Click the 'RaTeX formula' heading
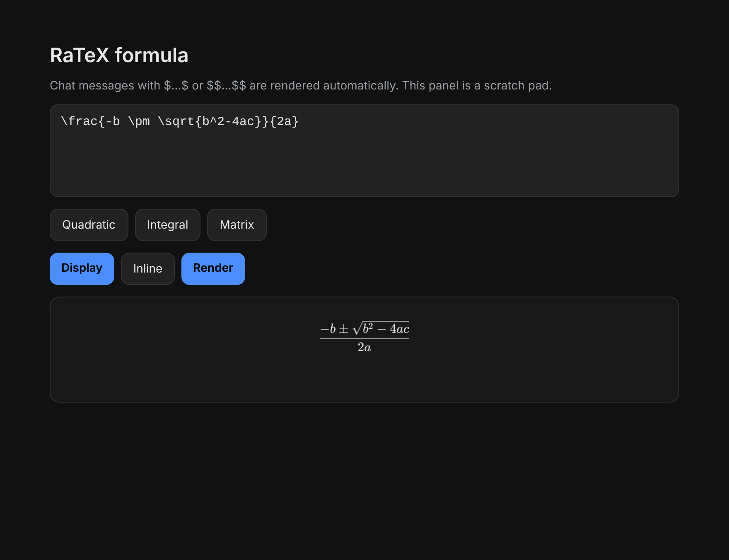Viewport: 729px width, 560px height. point(119,55)
